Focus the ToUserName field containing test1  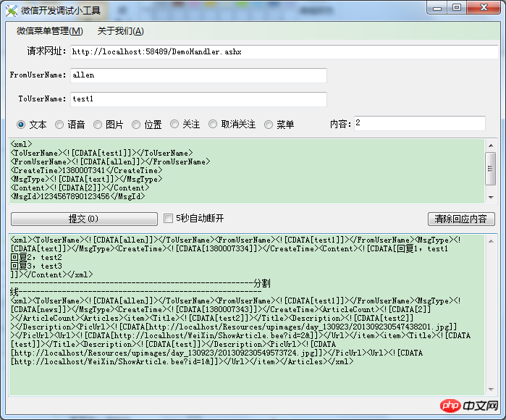tap(198, 99)
